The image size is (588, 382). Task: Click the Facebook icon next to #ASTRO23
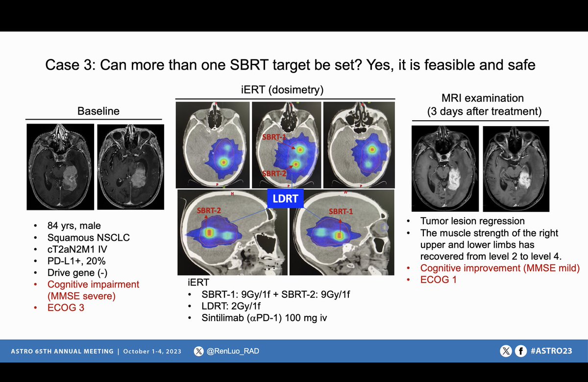coord(520,351)
